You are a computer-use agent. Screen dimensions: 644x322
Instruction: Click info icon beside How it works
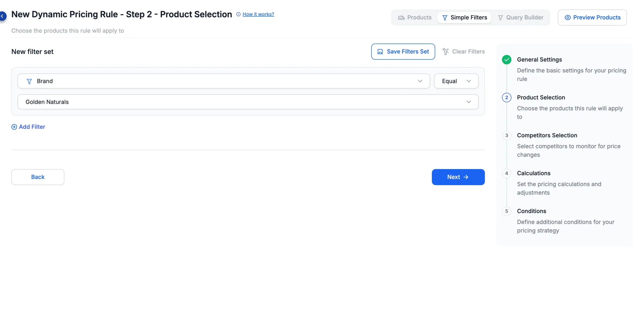[238, 14]
